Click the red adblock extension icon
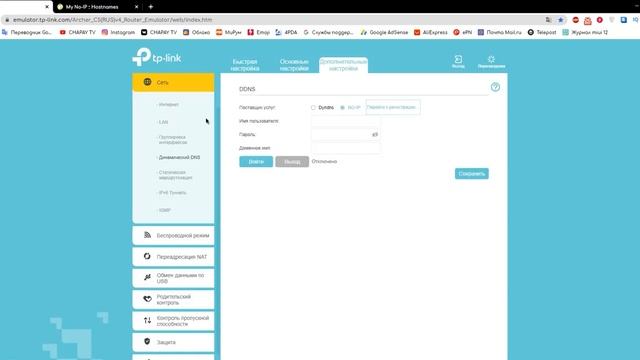Screen dimensions: 640x360 pos(576,20)
